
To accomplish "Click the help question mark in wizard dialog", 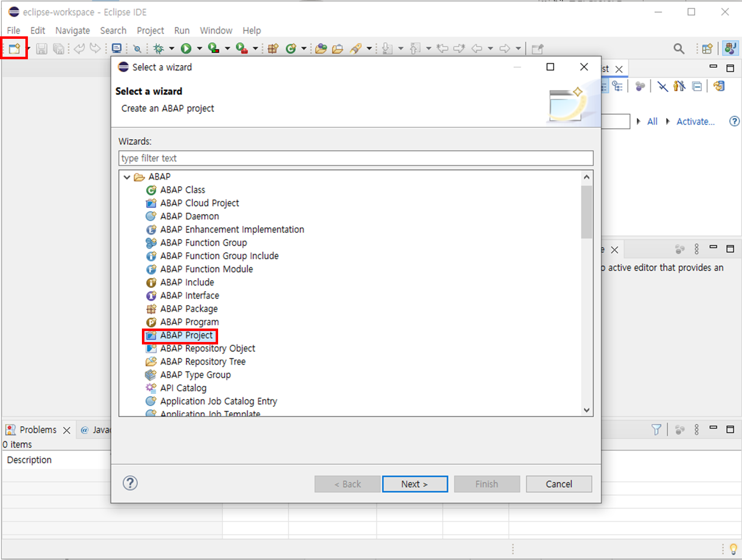I will point(130,483).
